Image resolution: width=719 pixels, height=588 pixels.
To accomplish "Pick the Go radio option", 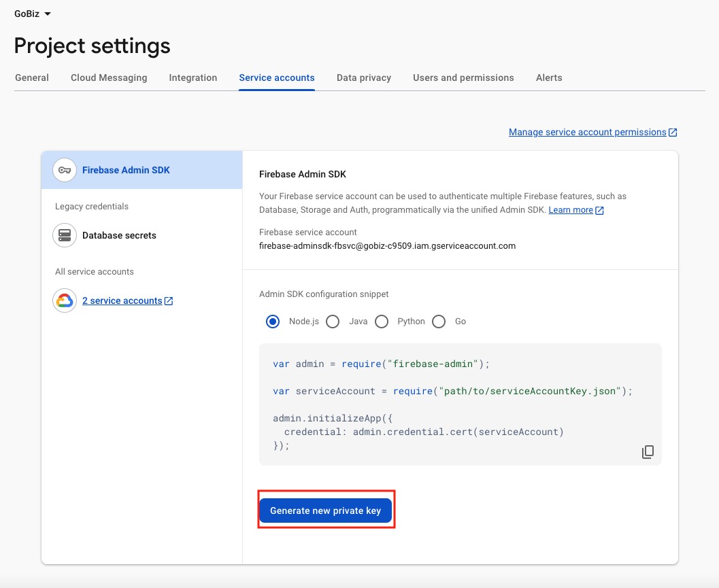I will point(439,322).
